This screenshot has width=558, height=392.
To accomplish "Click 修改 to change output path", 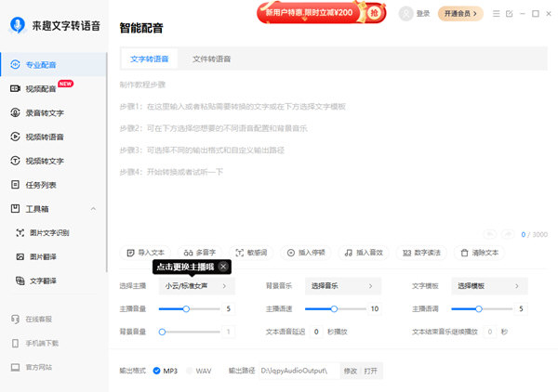I will pos(350,371).
